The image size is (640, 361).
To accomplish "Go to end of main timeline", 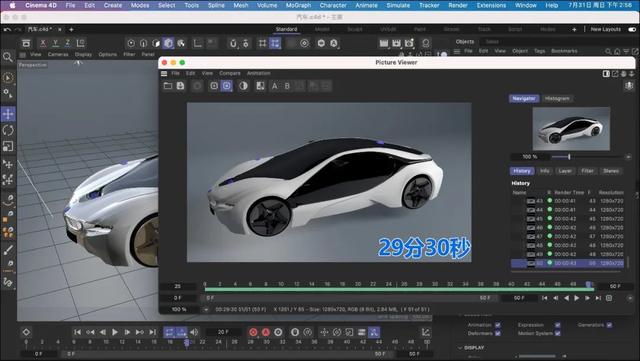I will [x=152, y=332].
